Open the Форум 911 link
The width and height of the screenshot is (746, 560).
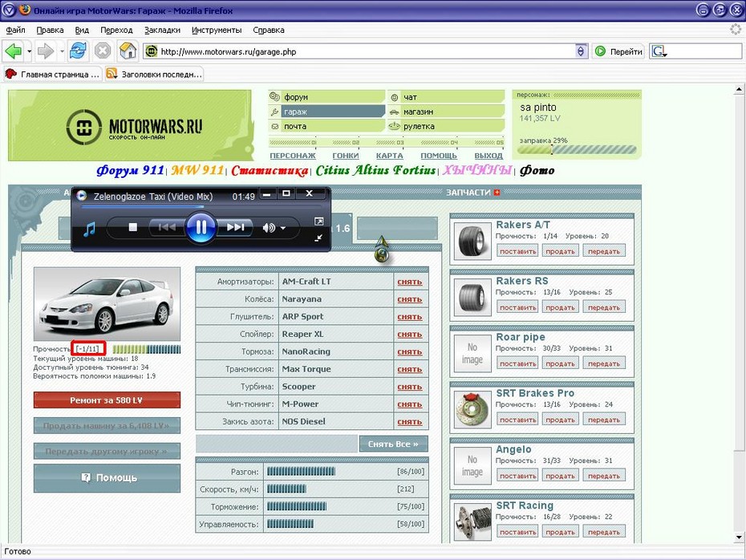[130, 170]
